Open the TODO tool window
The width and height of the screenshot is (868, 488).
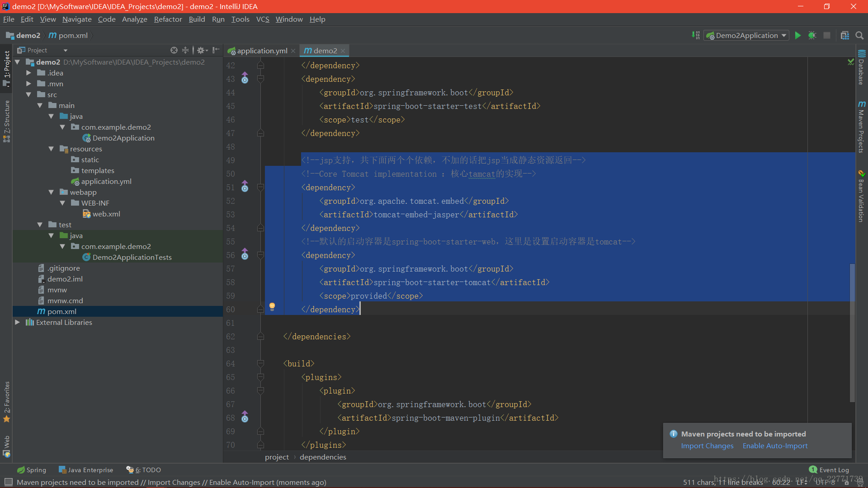[x=144, y=470]
